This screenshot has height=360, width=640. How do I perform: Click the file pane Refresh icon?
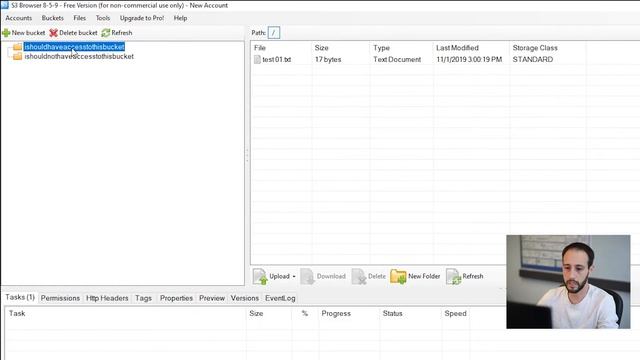coord(453,276)
